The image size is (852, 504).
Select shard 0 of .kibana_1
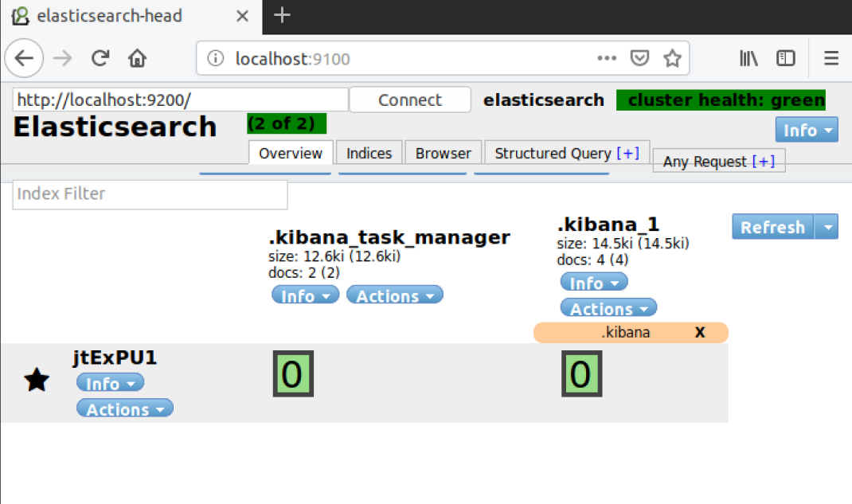click(x=582, y=373)
